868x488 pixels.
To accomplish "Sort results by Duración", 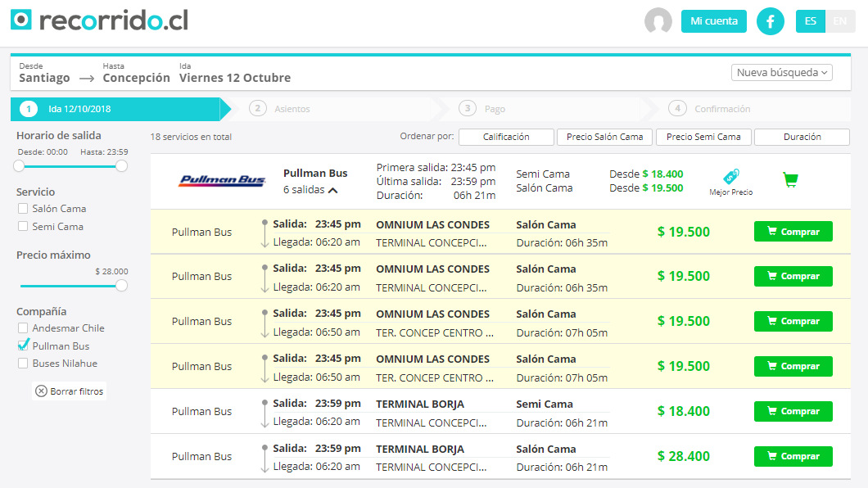I will point(802,137).
